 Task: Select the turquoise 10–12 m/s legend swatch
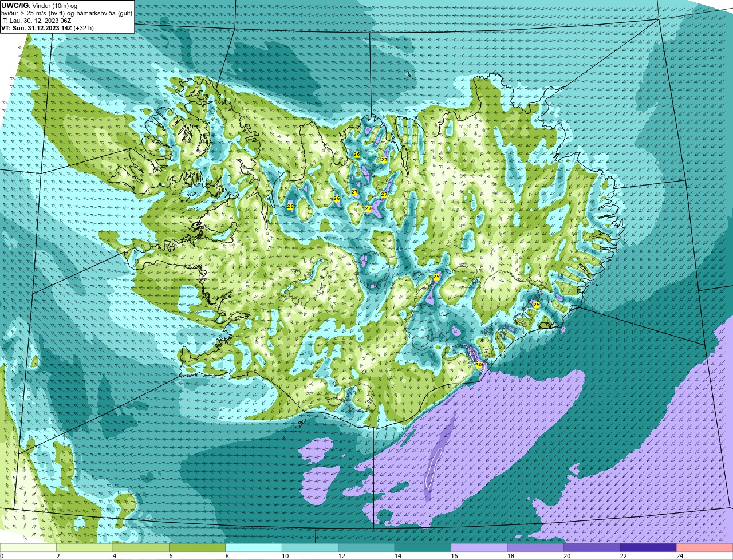310,548
